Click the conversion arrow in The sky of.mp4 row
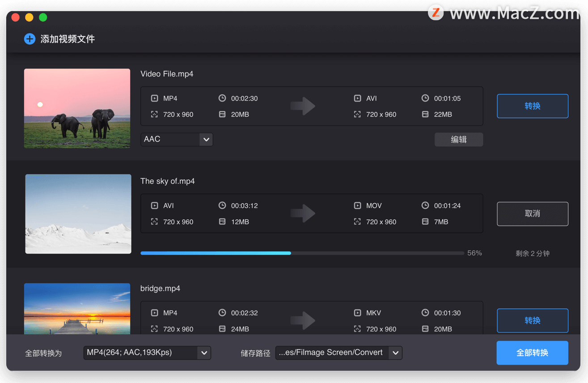 [303, 213]
